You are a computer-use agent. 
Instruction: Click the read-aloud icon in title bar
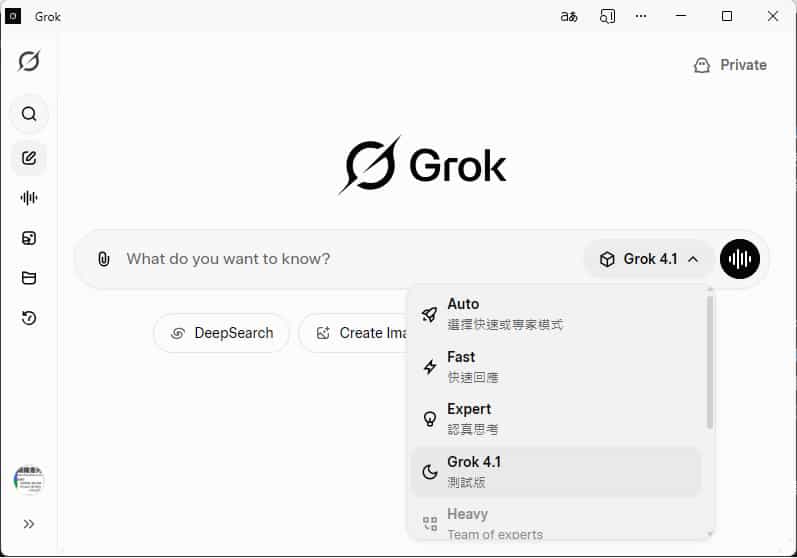[x=607, y=16]
